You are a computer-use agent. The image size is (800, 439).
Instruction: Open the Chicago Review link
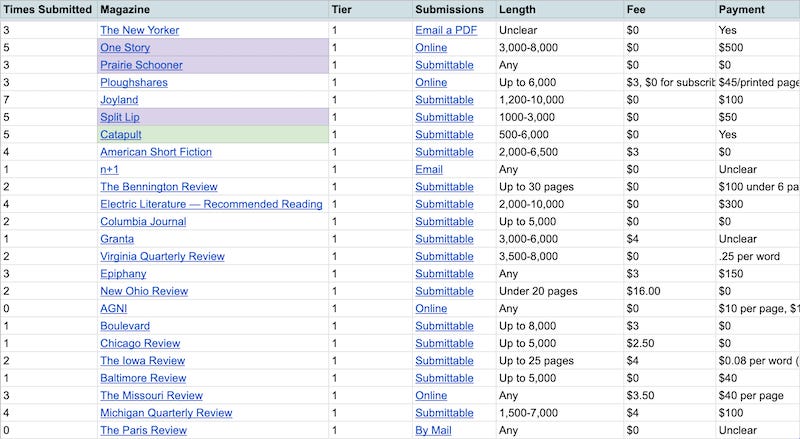click(x=140, y=343)
